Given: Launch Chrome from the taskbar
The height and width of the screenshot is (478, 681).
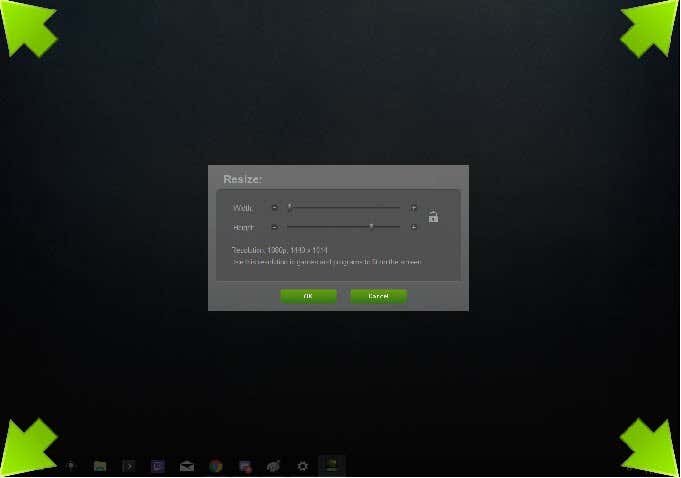Looking at the screenshot, I should (216, 466).
